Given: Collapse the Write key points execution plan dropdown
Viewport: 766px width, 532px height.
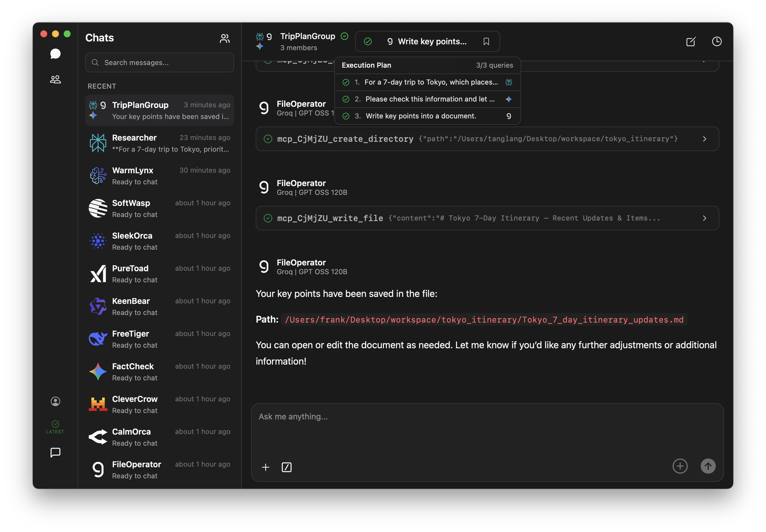Looking at the screenshot, I should click(427, 41).
